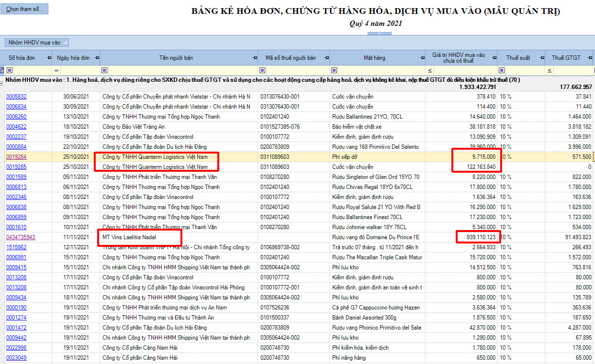Open ≤ filter operator for Giá trị HHDV

tap(429, 70)
